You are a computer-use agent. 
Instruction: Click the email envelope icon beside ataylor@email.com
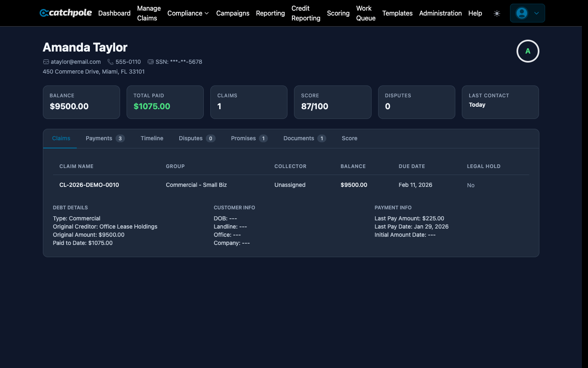coord(46,61)
